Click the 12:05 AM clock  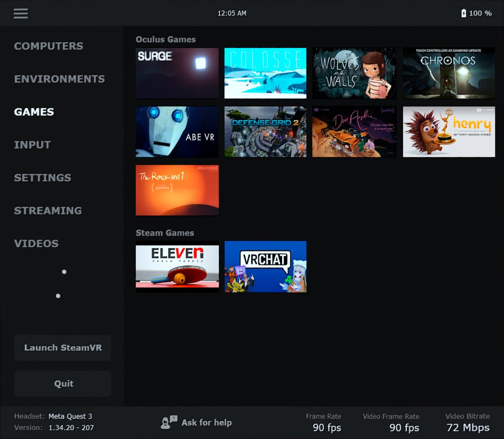232,13
